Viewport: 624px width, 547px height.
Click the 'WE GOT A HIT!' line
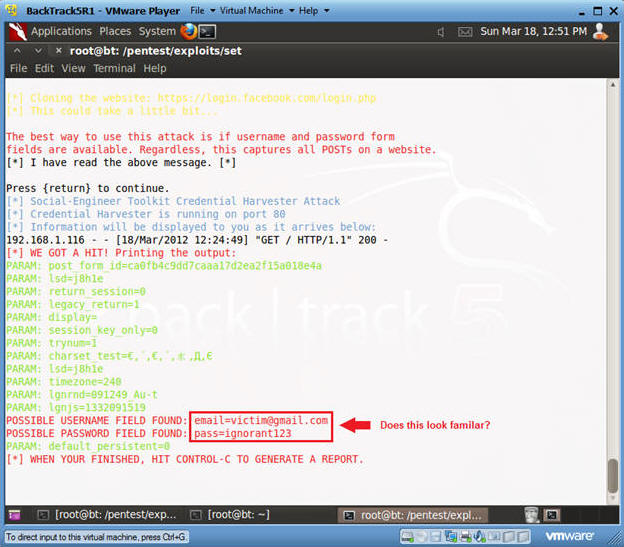click(x=121, y=253)
